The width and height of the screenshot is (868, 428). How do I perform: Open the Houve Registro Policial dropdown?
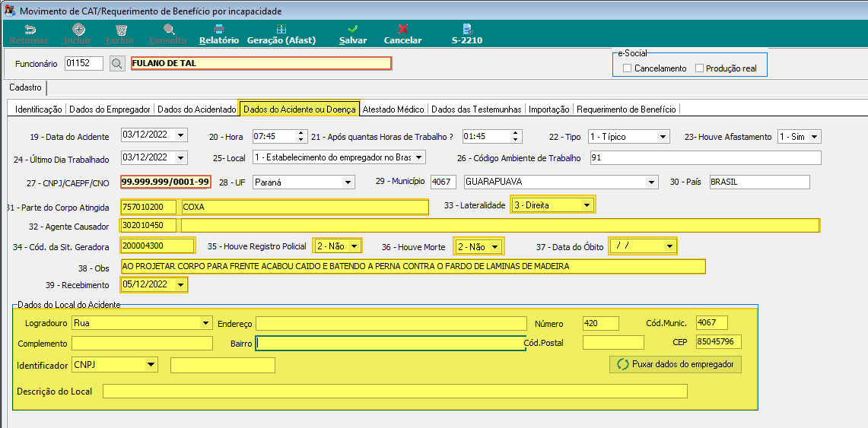click(x=355, y=246)
